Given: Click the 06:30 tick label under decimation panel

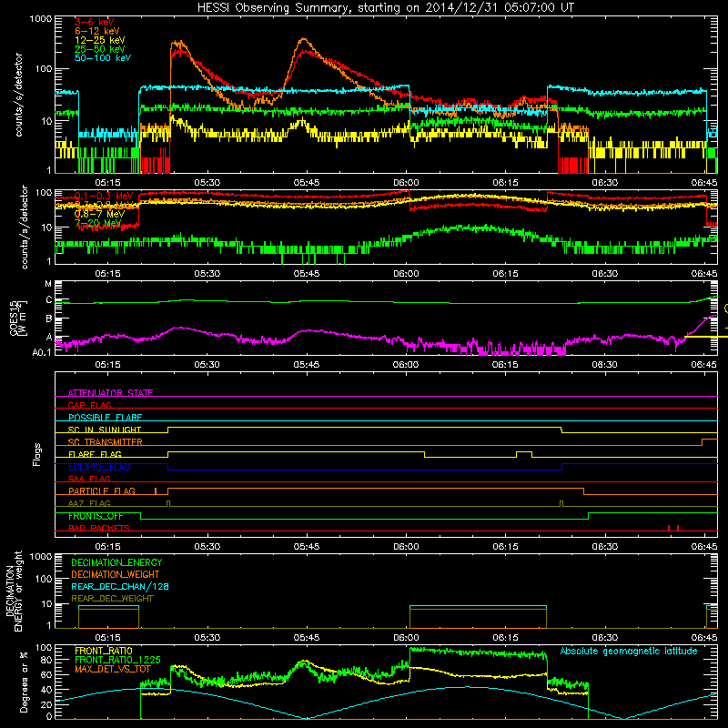Looking at the screenshot, I should tap(604, 638).
